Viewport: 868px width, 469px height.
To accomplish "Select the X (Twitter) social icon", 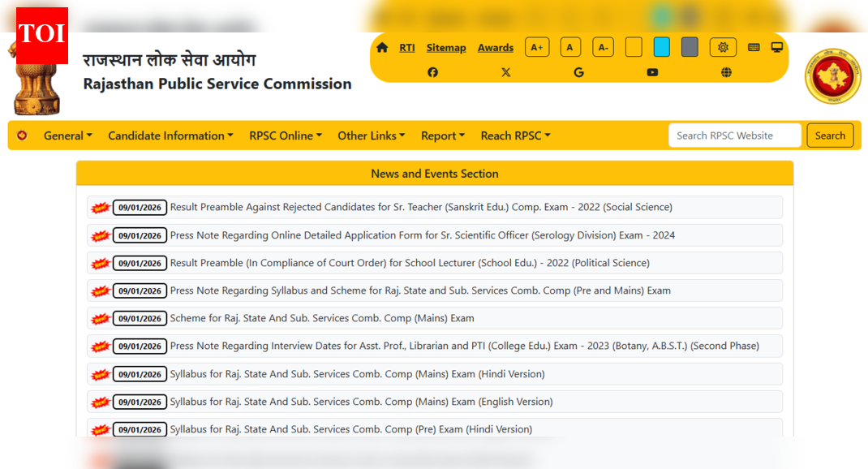I will coord(506,72).
